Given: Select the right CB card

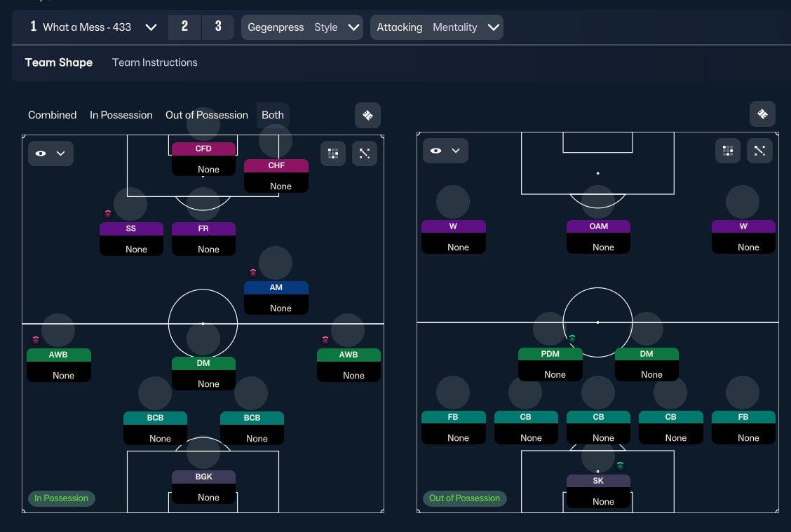Looking at the screenshot, I should (x=671, y=427).
